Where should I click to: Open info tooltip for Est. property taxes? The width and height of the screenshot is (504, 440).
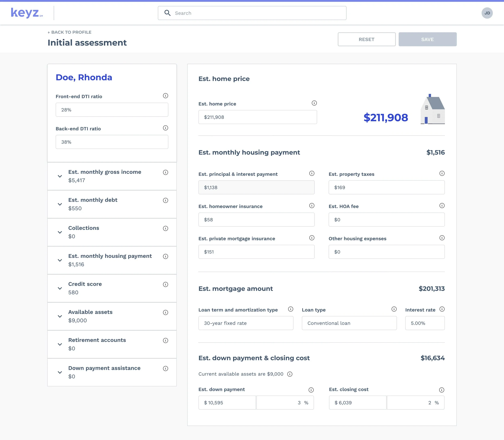pyautogui.click(x=442, y=173)
